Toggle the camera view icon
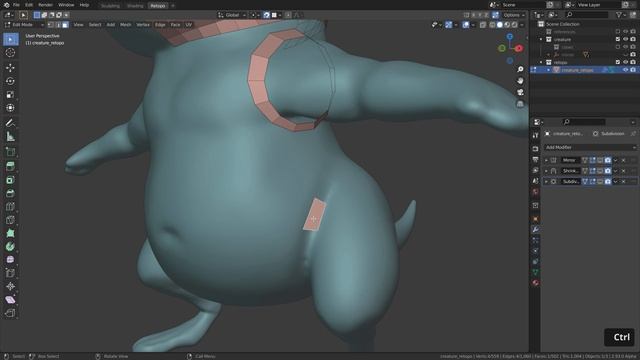Image resolution: width=640 pixels, height=360 pixels. coord(520,92)
